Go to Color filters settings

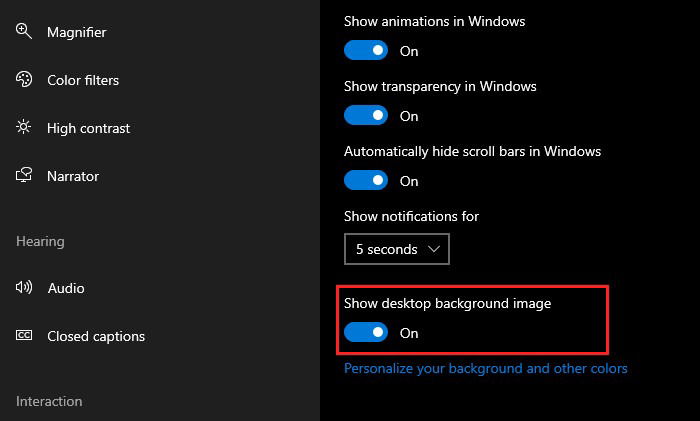(x=83, y=80)
